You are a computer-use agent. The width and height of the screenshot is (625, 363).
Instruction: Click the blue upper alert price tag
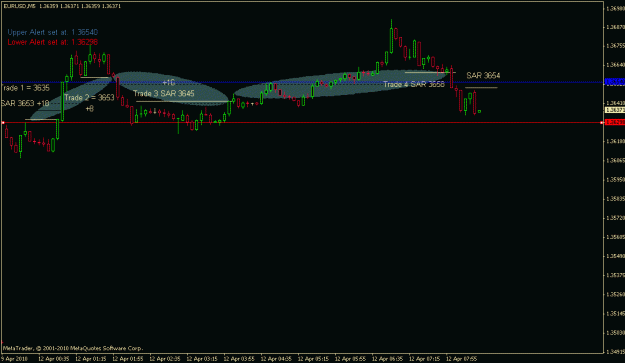[615, 82]
